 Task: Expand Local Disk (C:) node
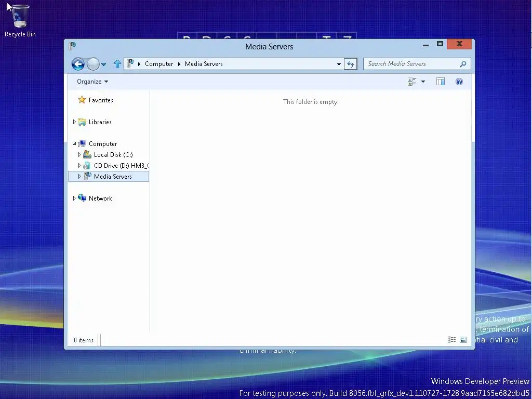tap(79, 155)
